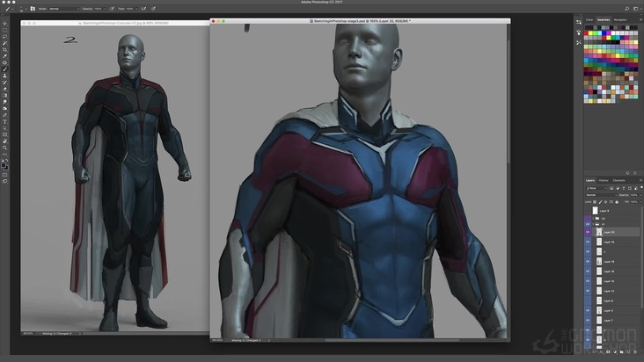Select the Zoom tool

tap(5, 148)
